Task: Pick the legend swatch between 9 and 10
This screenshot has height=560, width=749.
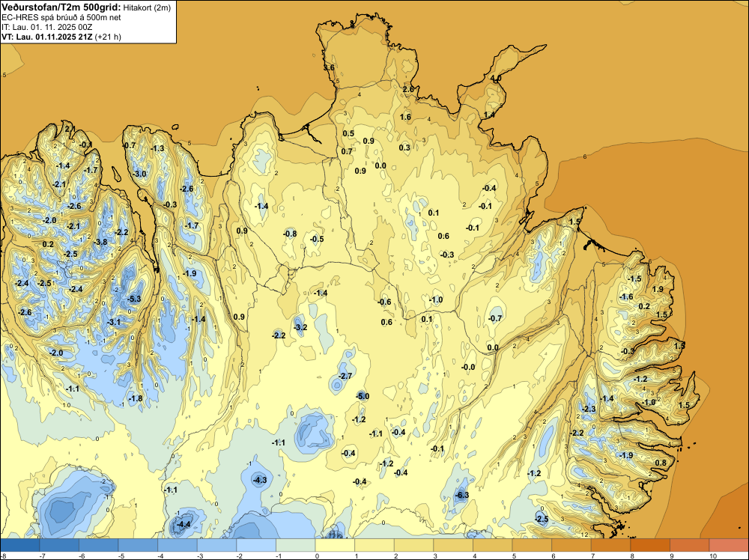Action: (690, 545)
